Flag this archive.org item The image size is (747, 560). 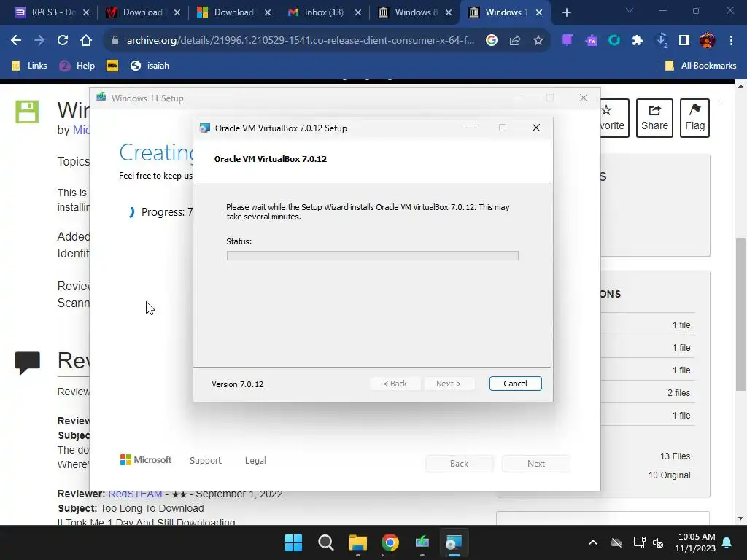coord(694,118)
